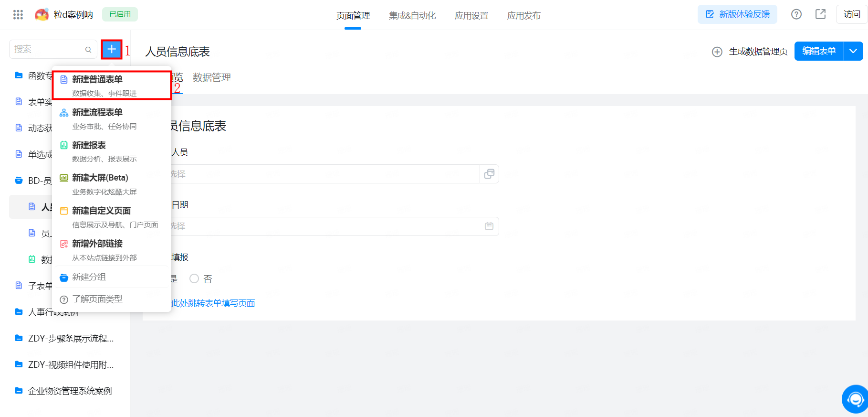Open the 数据管理 tab
The image size is (868, 417).
(212, 77)
